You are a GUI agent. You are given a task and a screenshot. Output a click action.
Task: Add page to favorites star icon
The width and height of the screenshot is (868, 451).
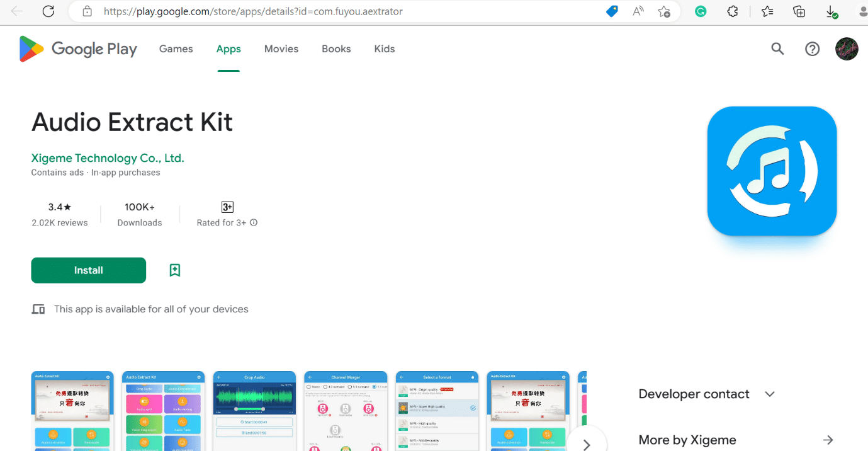664,11
